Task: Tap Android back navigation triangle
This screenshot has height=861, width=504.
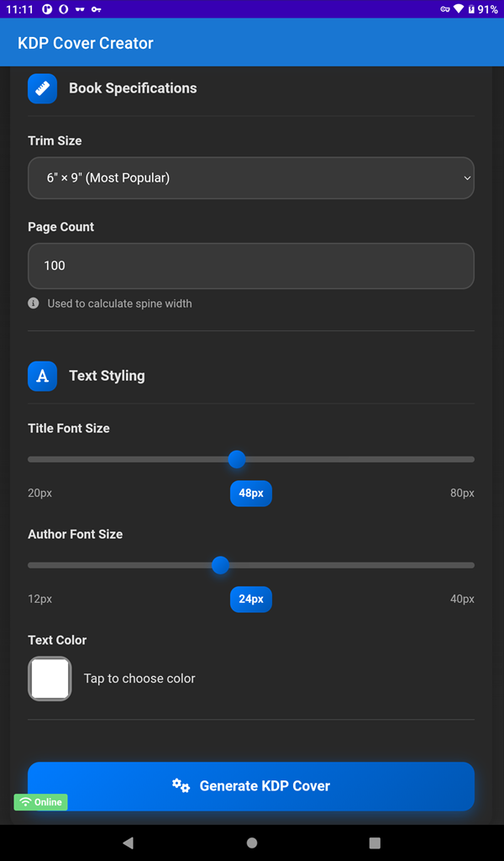Action: (129, 843)
